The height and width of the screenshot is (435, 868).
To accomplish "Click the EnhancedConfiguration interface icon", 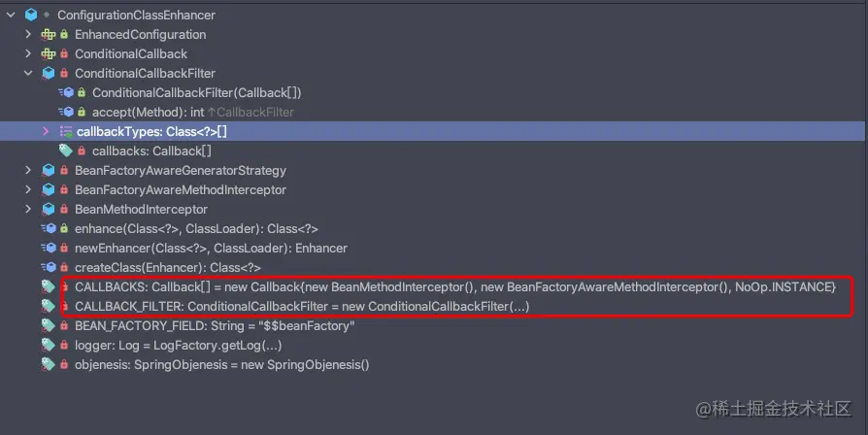I will pos(49,34).
